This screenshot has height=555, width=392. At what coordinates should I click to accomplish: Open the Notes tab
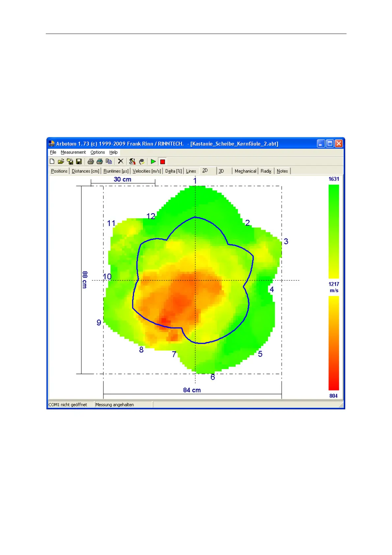(x=282, y=171)
